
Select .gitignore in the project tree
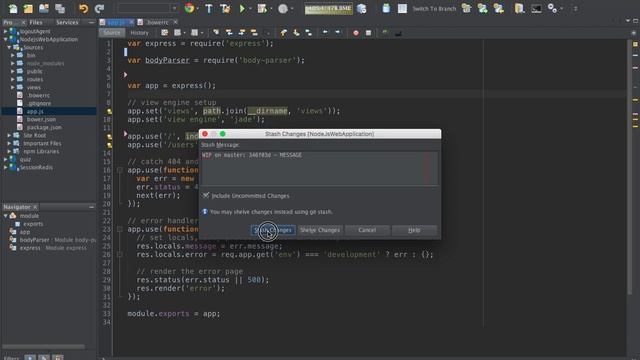pos(39,103)
